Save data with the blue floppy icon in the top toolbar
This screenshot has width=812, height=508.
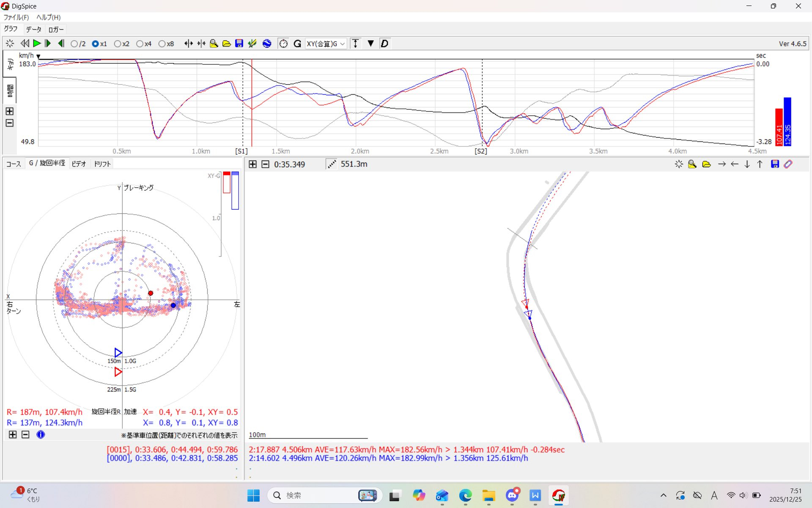pyautogui.click(x=239, y=44)
